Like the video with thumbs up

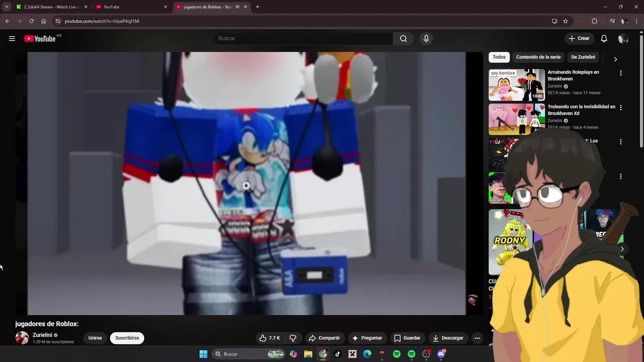click(x=269, y=338)
